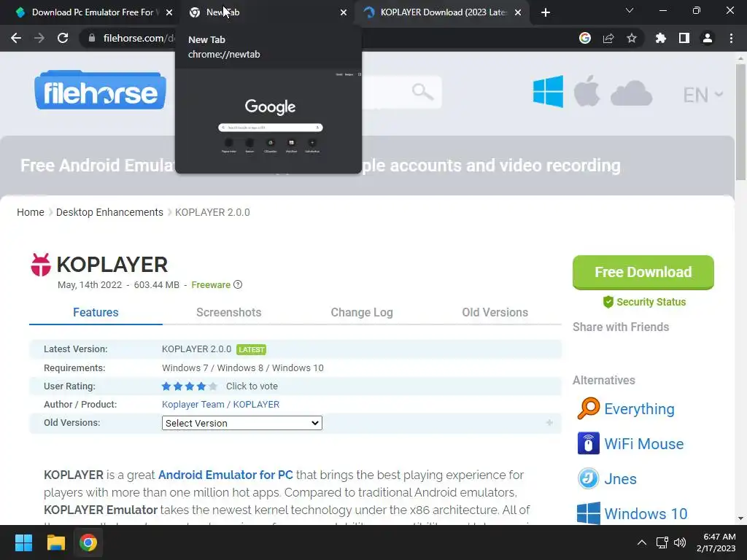
Task: Click the lock icon in the address bar
Action: tap(92, 38)
